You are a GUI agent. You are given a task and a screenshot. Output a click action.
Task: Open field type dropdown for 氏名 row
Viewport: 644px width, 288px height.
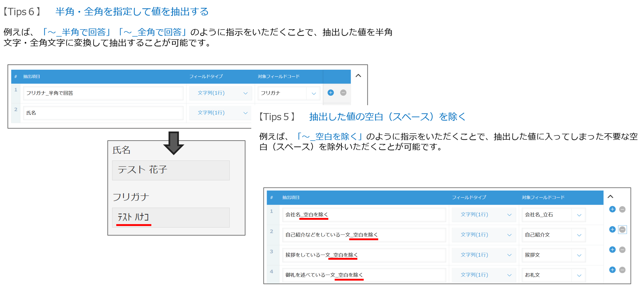click(x=220, y=113)
